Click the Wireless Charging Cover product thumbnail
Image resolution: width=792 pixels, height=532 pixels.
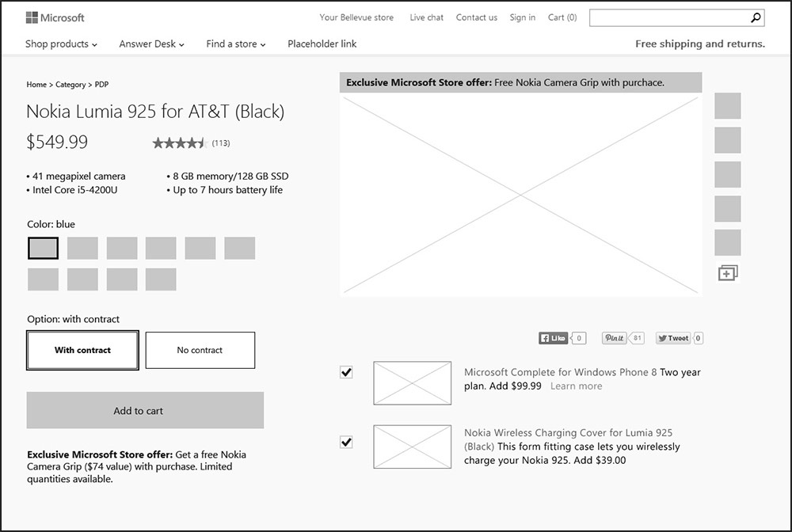click(412, 446)
